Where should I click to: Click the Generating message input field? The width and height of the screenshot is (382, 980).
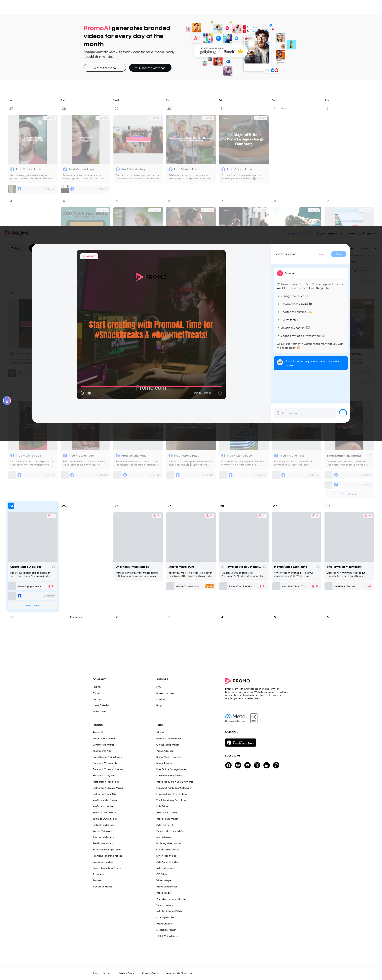(305, 413)
